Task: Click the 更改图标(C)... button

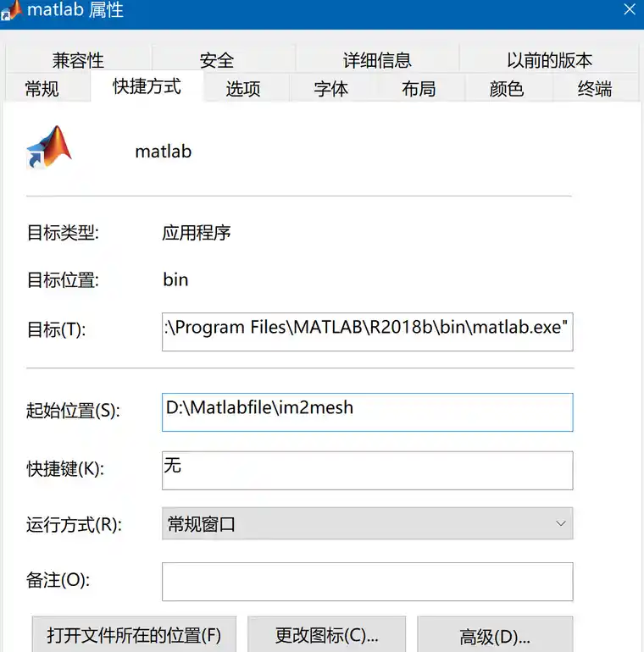Action: [326, 634]
